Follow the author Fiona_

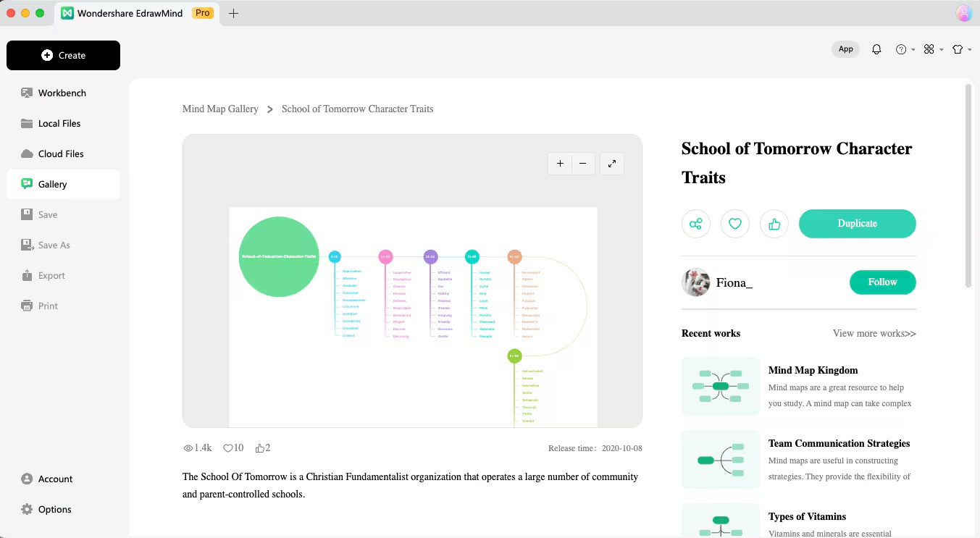[883, 282]
